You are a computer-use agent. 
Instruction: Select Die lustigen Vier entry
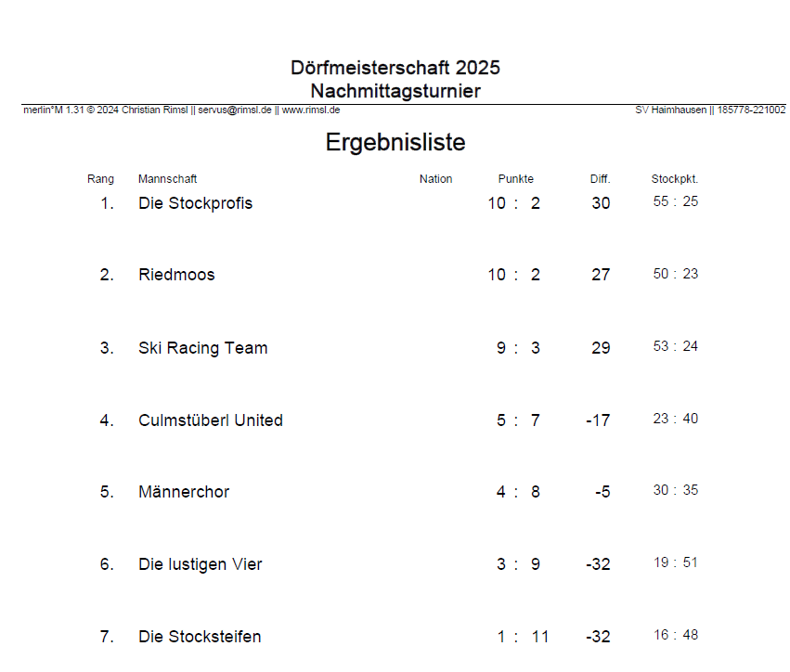pyautogui.click(x=201, y=564)
